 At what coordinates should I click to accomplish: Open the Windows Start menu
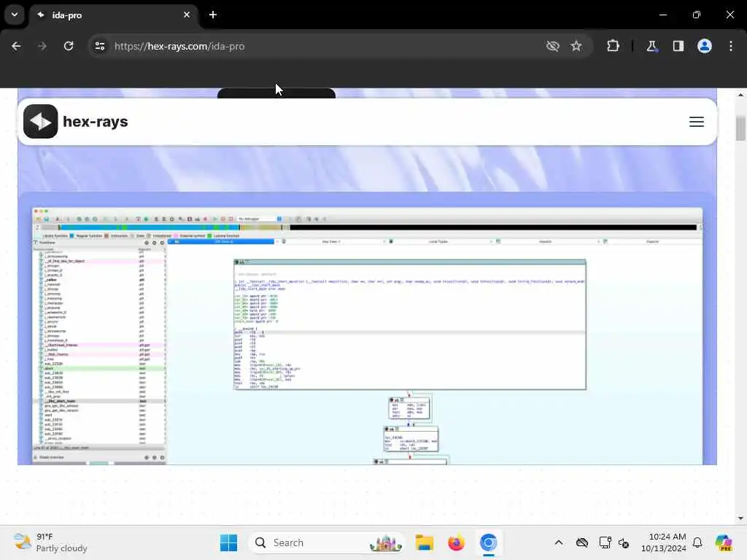pos(228,542)
